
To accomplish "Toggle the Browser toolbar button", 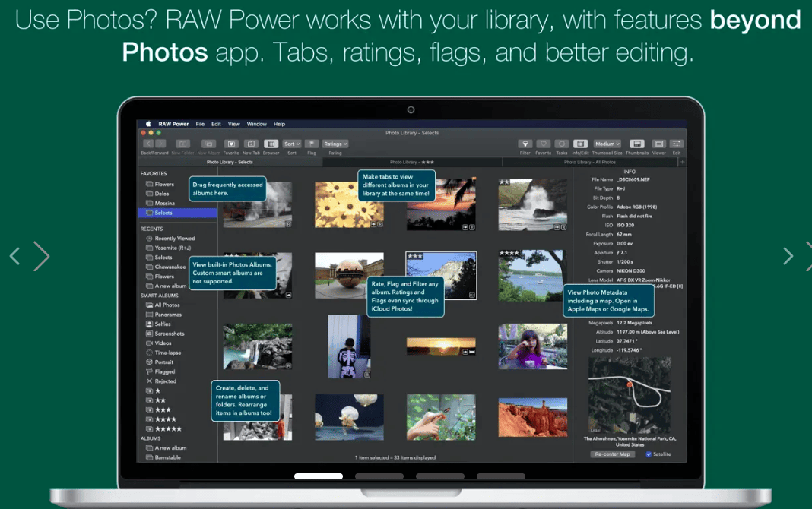I will click(271, 144).
